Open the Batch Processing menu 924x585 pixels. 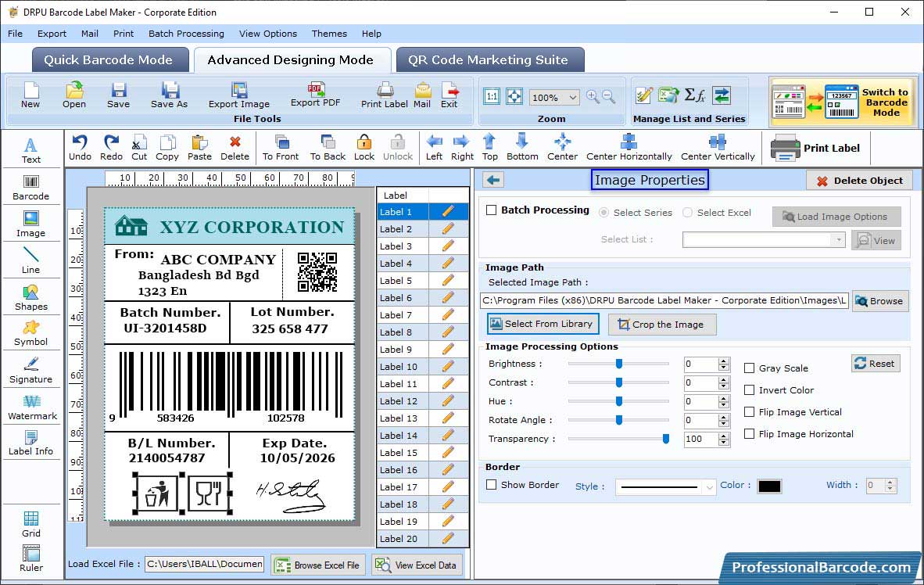186,34
